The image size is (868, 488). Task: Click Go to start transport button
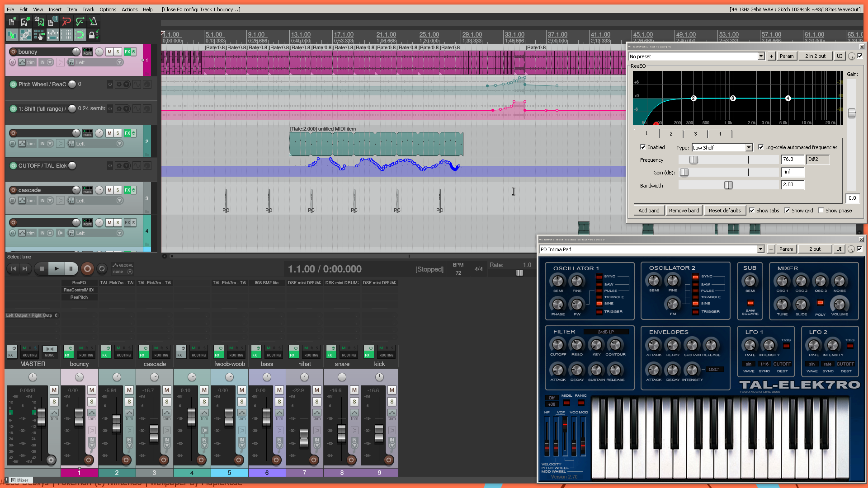pos(14,269)
